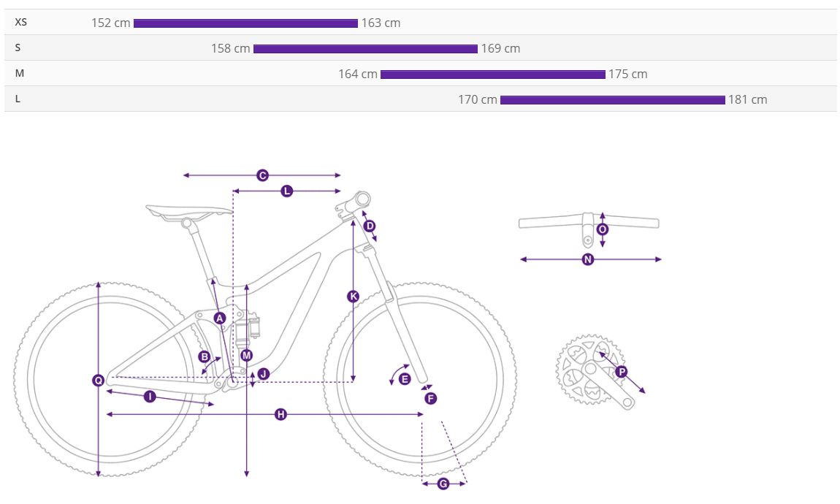840x504 pixels.
Task: Select the G trail marker
Action: 443,484
